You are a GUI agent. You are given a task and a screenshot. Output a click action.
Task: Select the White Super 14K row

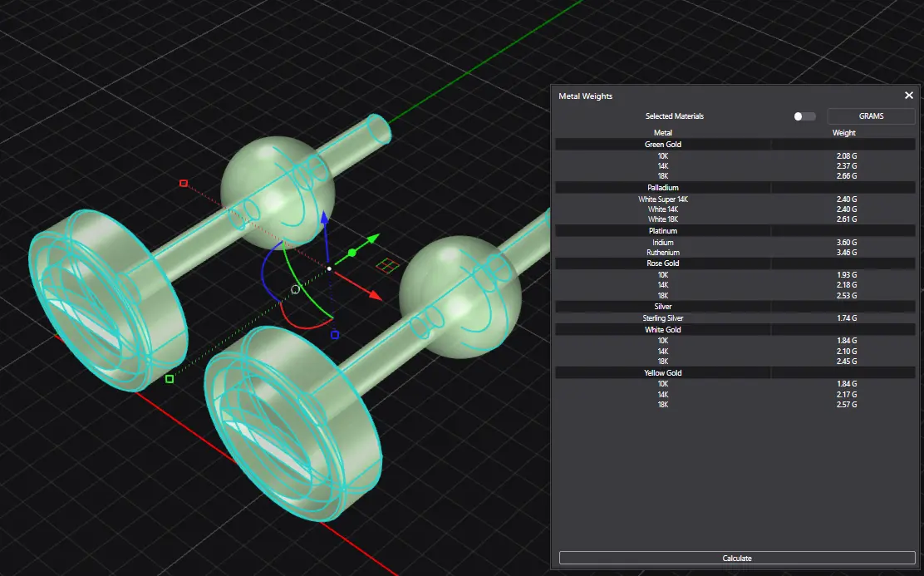[x=735, y=199]
